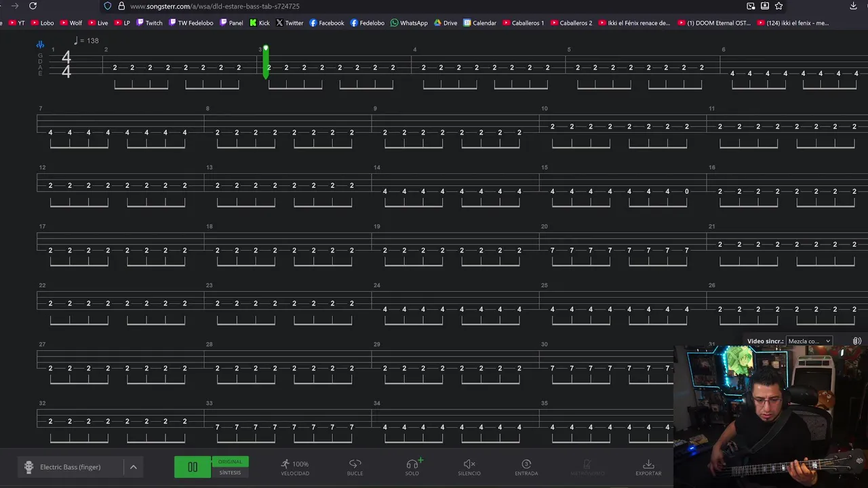The width and height of the screenshot is (868, 488).
Task: Click the browser forward arrow
Action: [x=15, y=6]
